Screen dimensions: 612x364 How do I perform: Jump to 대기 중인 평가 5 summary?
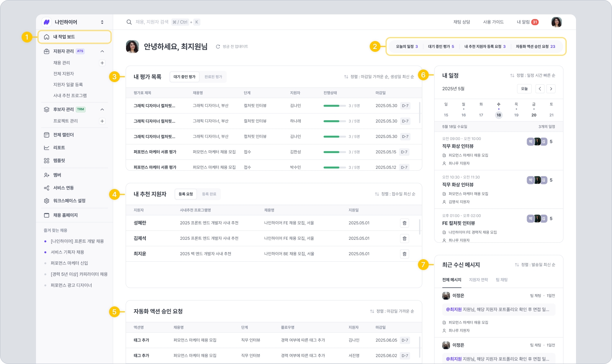(x=441, y=46)
